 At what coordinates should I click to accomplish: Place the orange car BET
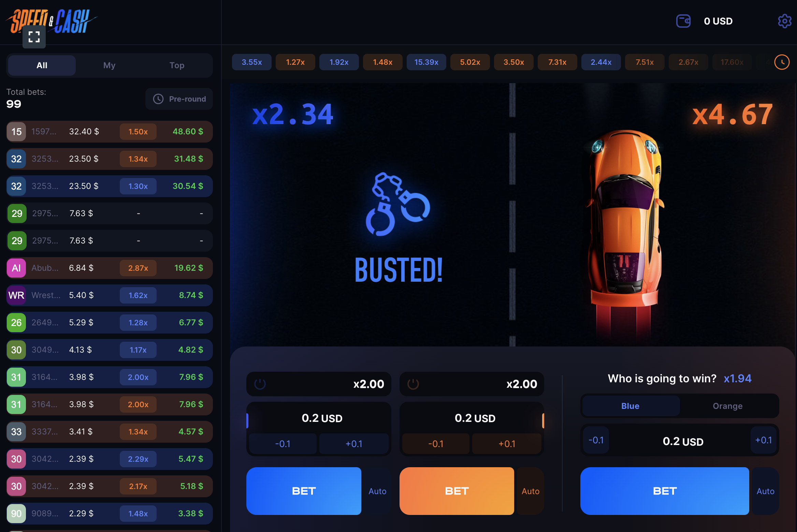pos(457,491)
